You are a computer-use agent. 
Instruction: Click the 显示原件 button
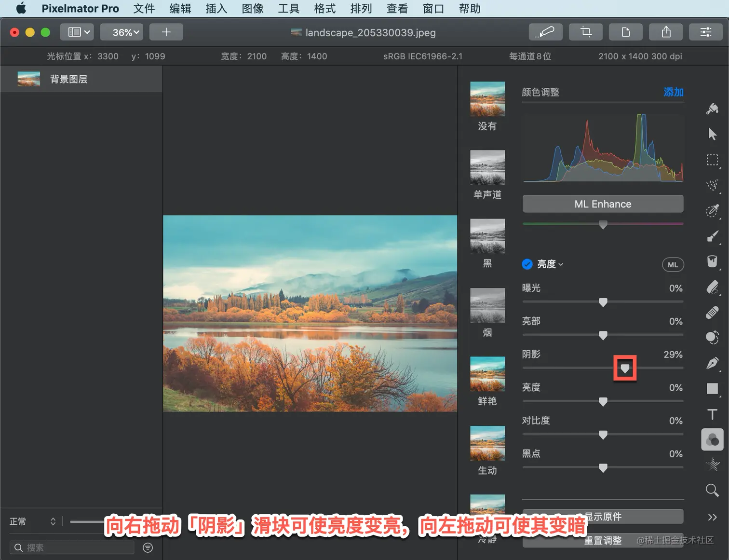[x=603, y=517]
